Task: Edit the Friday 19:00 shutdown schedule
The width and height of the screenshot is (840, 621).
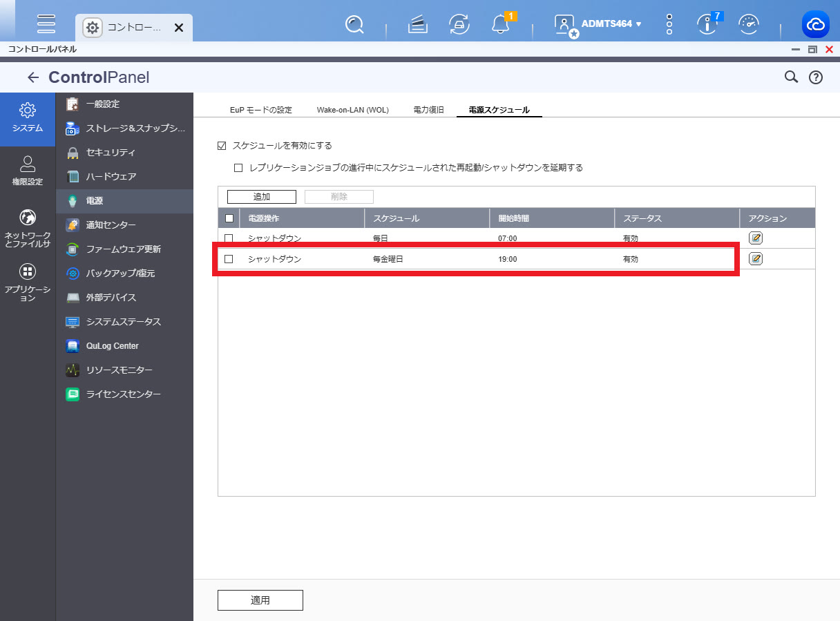Action: 756,259
